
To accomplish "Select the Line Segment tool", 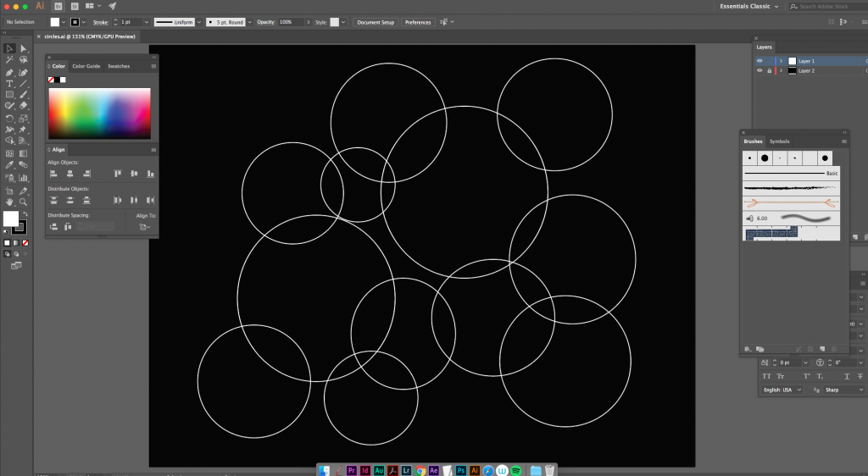I will (x=23, y=84).
